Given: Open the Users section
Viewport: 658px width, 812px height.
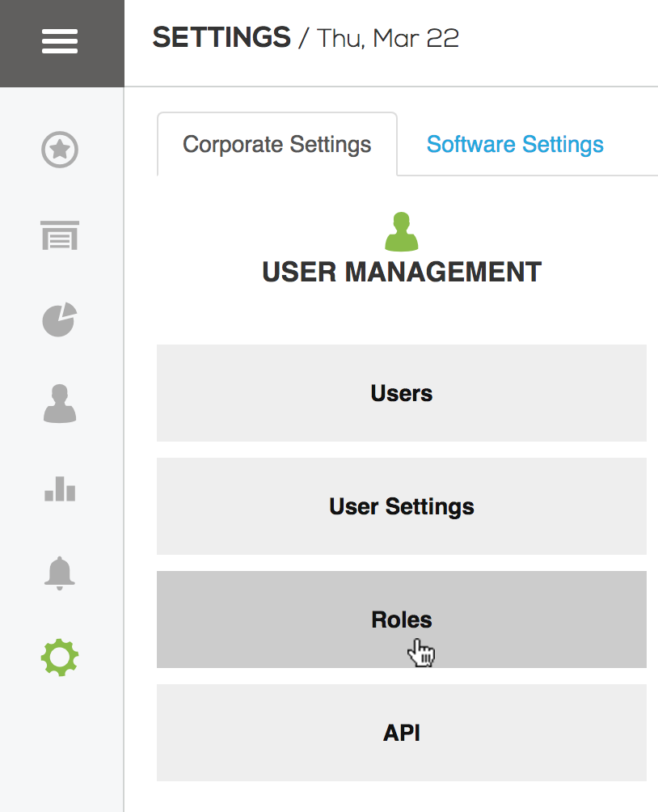Looking at the screenshot, I should pos(402,393).
